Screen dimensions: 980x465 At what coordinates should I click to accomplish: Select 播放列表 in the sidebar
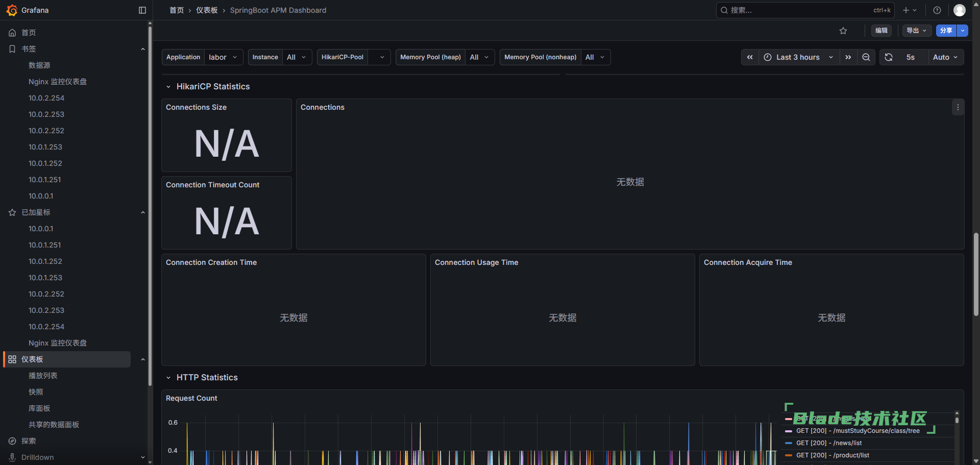pos(43,376)
